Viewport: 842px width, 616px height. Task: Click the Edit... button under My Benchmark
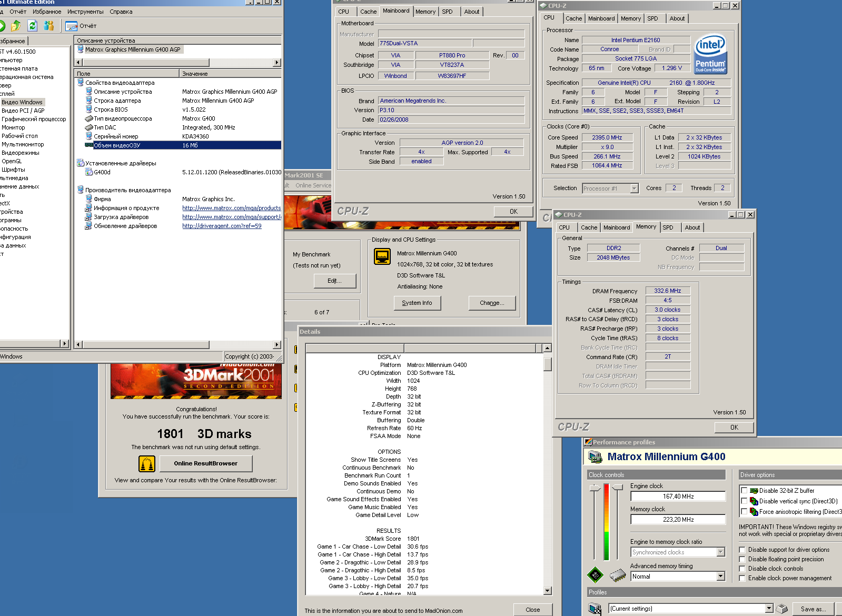[x=334, y=281]
